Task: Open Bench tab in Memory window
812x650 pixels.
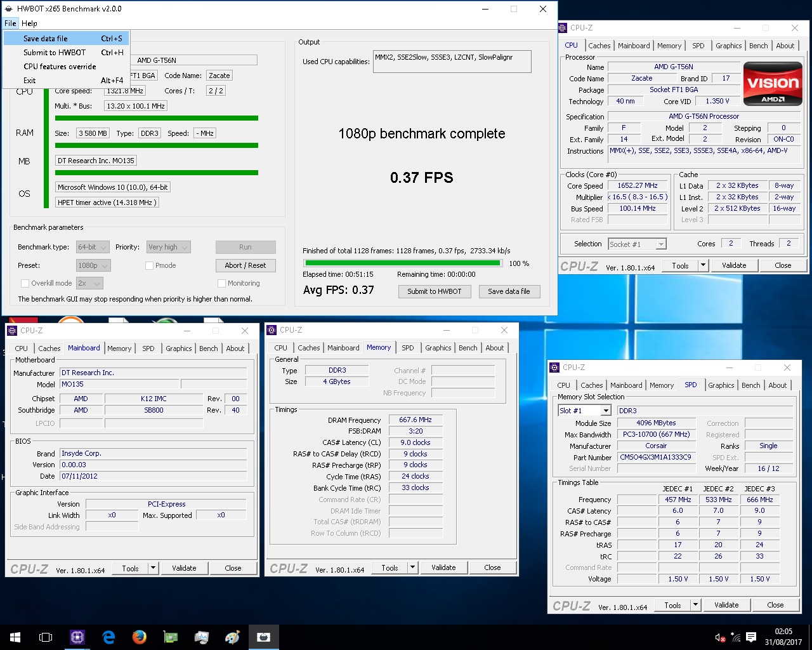Action: click(468, 348)
